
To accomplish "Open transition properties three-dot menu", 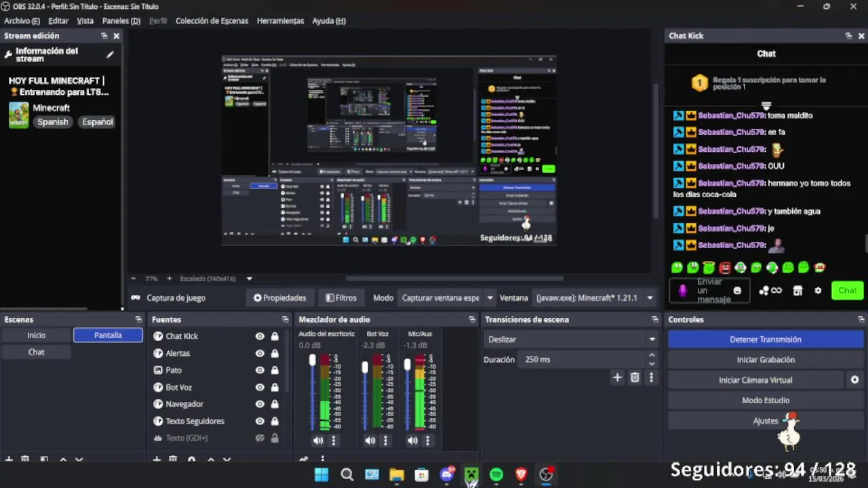I will (x=651, y=378).
